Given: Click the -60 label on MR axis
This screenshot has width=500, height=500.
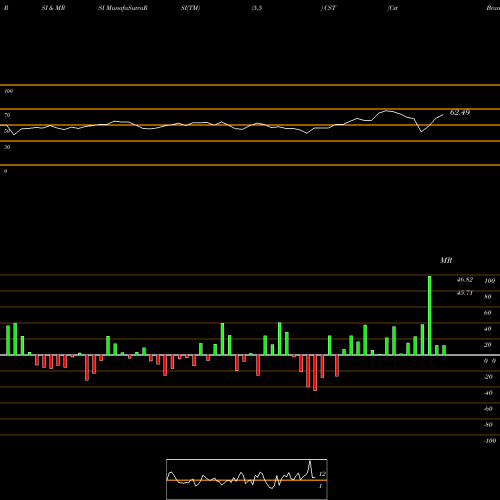Looking at the screenshot, I should pyautogui.click(x=488, y=409).
